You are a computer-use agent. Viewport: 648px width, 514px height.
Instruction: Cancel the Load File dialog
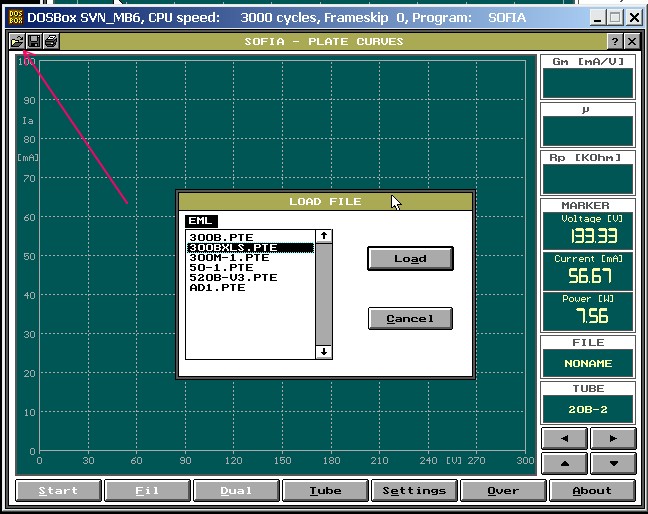pos(410,318)
